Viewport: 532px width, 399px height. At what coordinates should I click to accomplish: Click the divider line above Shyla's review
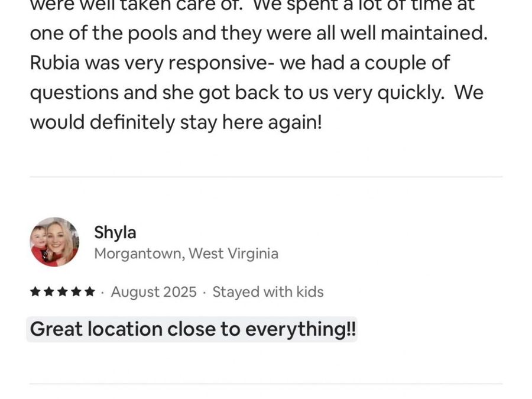pos(266,177)
